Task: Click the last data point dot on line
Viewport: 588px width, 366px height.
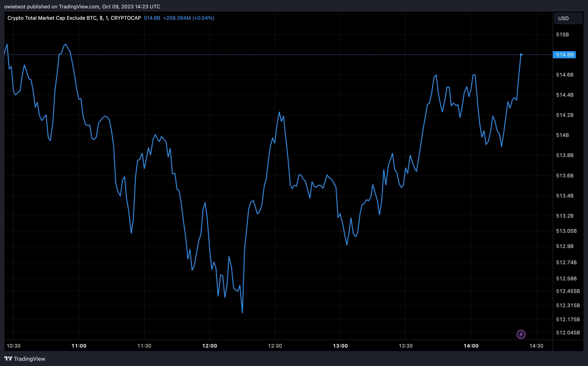Action: coord(521,55)
